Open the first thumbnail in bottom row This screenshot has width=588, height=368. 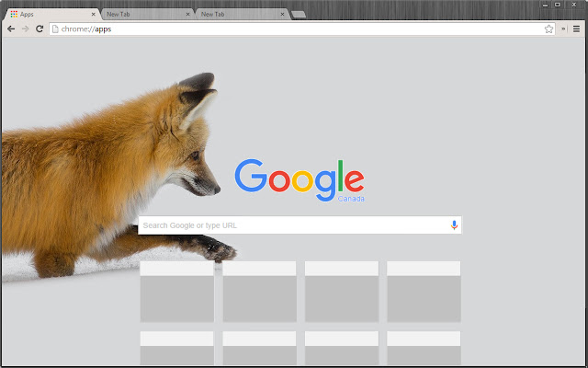[x=177, y=348]
